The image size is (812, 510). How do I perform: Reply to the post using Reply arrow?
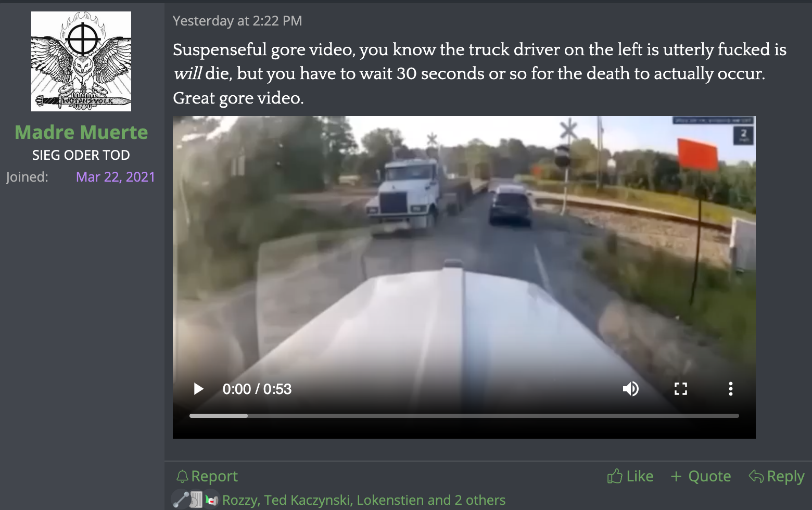click(x=776, y=476)
